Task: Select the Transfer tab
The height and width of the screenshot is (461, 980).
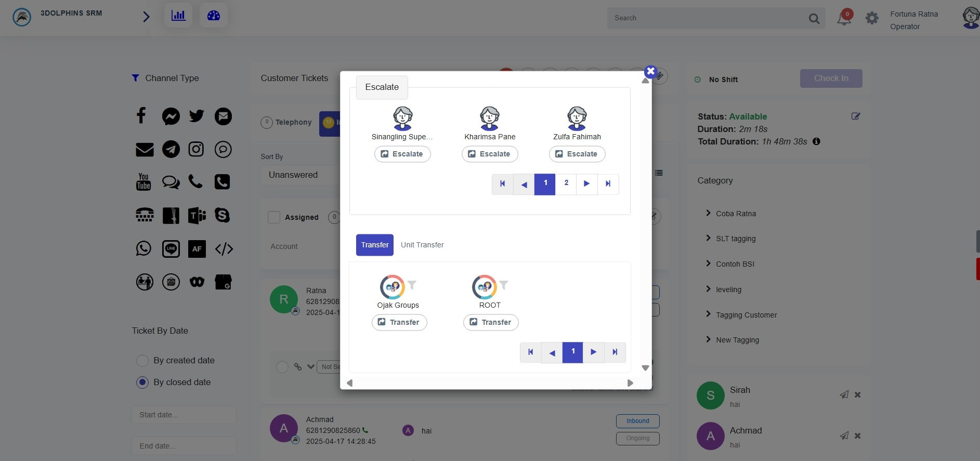Action: pyautogui.click(x=374, y=245)
